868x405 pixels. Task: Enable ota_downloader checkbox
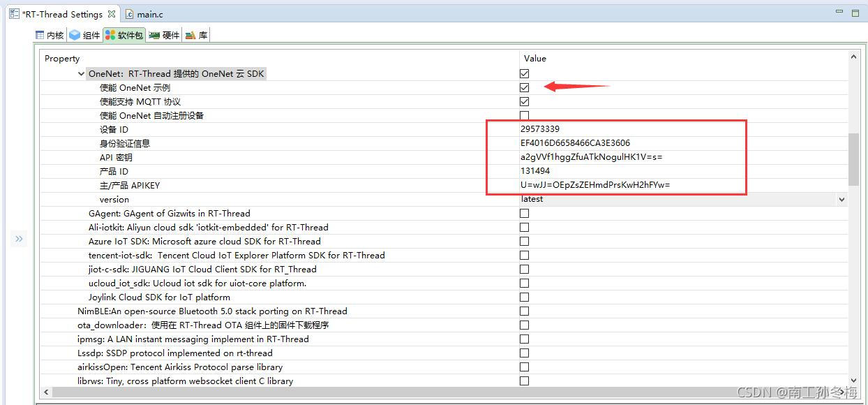524,325
